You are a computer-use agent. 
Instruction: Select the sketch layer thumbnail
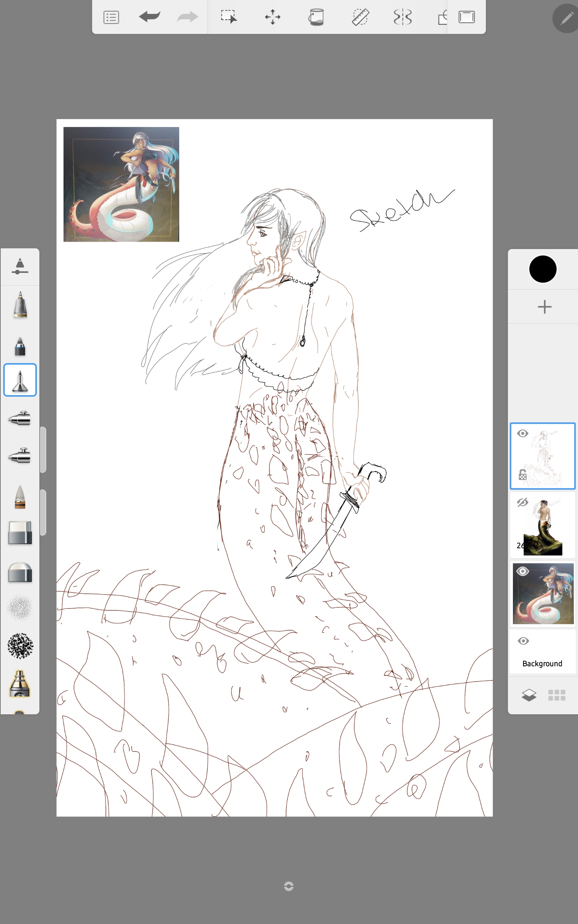(543, 456)
